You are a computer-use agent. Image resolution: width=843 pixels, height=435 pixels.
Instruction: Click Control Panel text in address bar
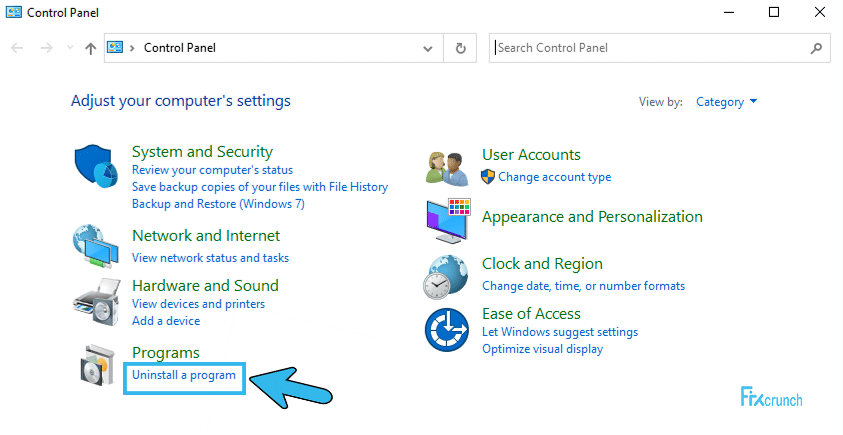pyautogui.click(x=180, y=48)
